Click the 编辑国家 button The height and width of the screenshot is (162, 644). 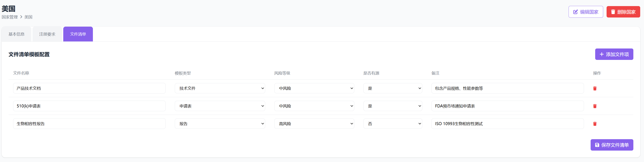click(x=585, y=12)
